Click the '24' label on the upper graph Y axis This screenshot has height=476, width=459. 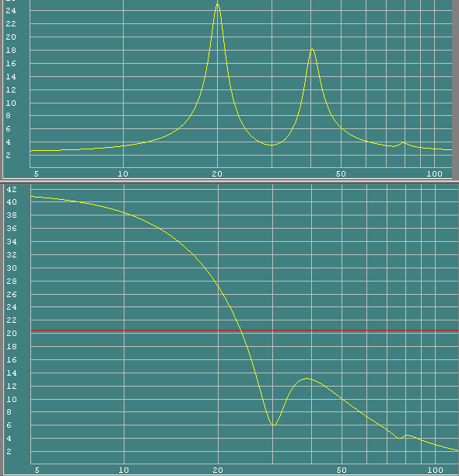(11, 11)
